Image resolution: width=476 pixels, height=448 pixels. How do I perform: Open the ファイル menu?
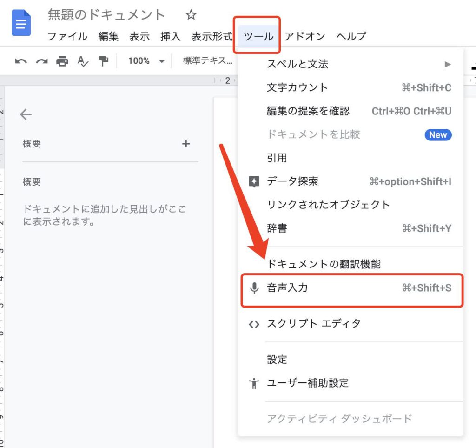(x=67, y=36)
